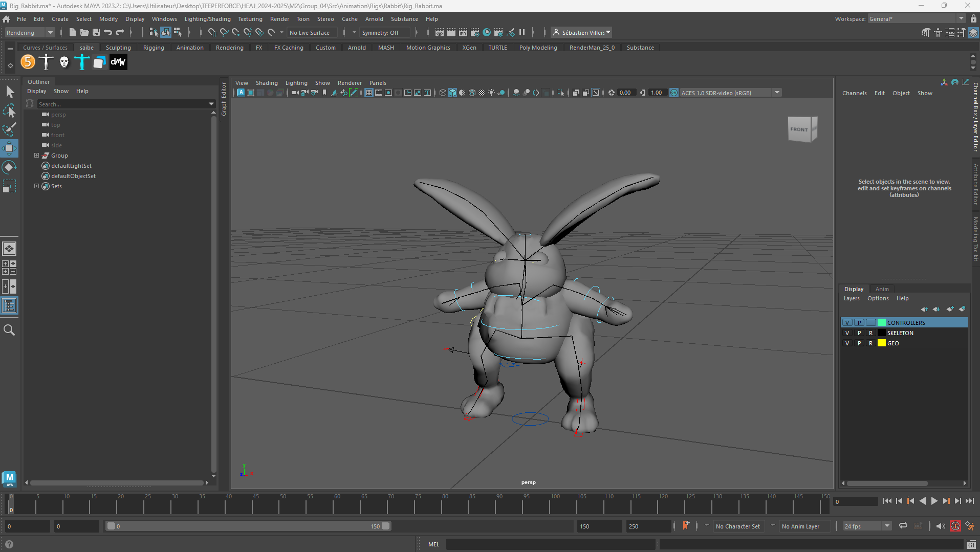Save the scene using the toolbar icon
This screenshot has height=552, width=980.
pyautogui.click(x=96, y=32)
